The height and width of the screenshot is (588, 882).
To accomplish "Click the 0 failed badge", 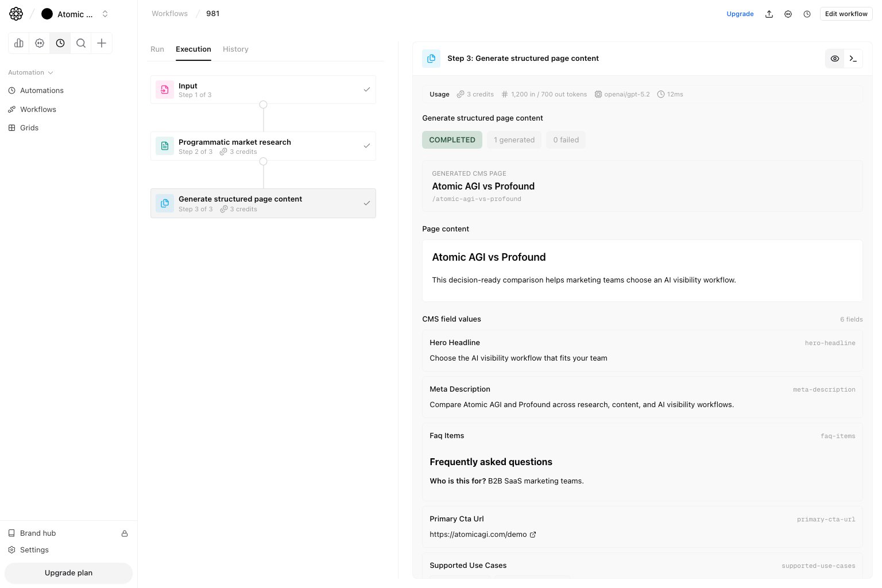I will (566, 140).
